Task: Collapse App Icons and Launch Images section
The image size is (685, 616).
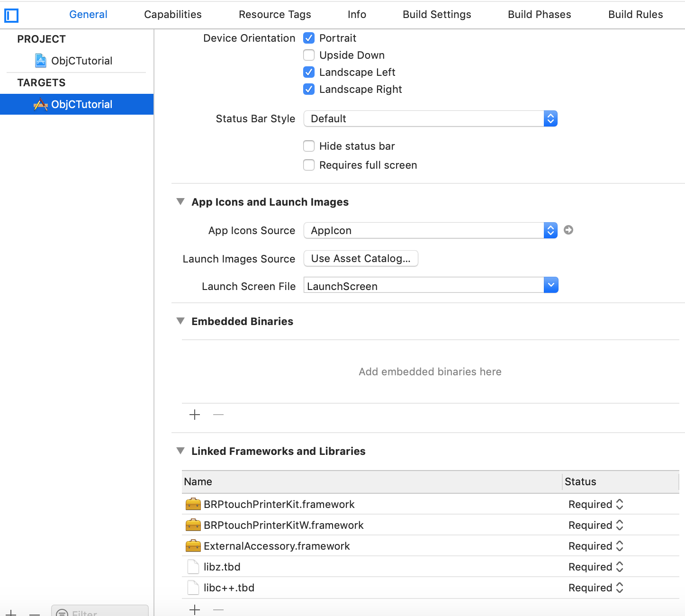Action: point(180,202)
